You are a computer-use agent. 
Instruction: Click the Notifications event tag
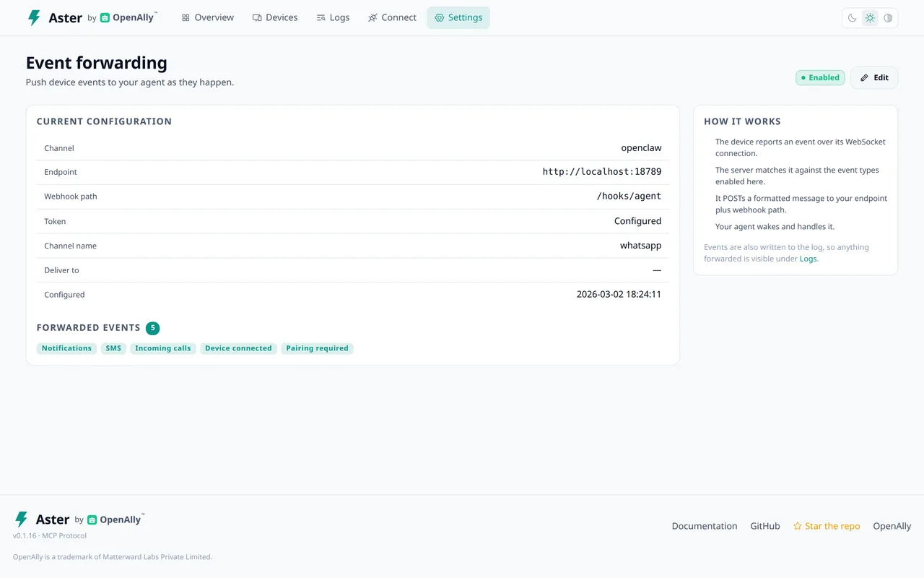(66, 348)
